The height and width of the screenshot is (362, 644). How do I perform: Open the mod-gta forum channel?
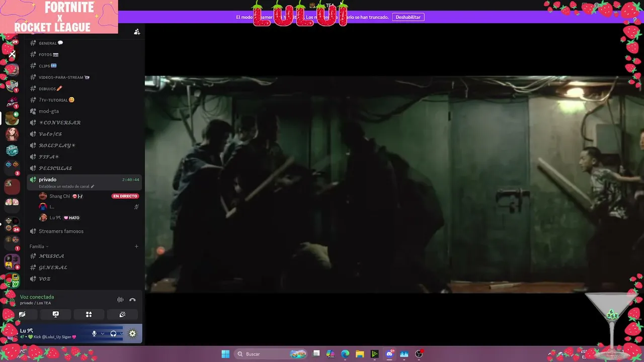pyautogui.click(x=84, y=111)
